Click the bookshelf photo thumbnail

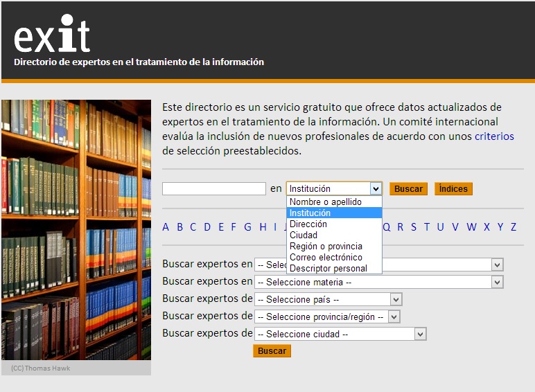pos(76,230)
